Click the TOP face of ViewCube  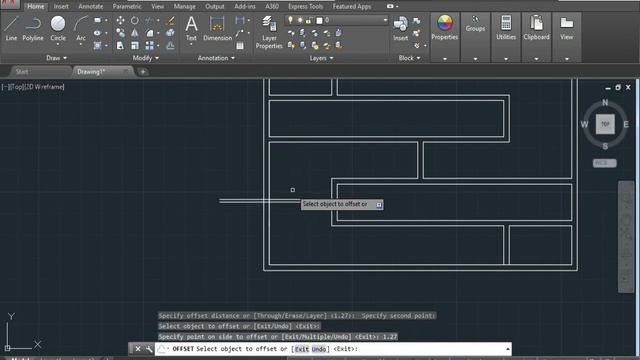click(605, 124)
